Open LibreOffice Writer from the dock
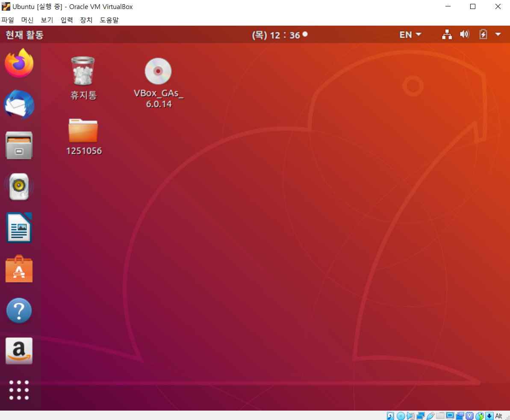Screen dimensions: 510x420 (x=19, y=228)
